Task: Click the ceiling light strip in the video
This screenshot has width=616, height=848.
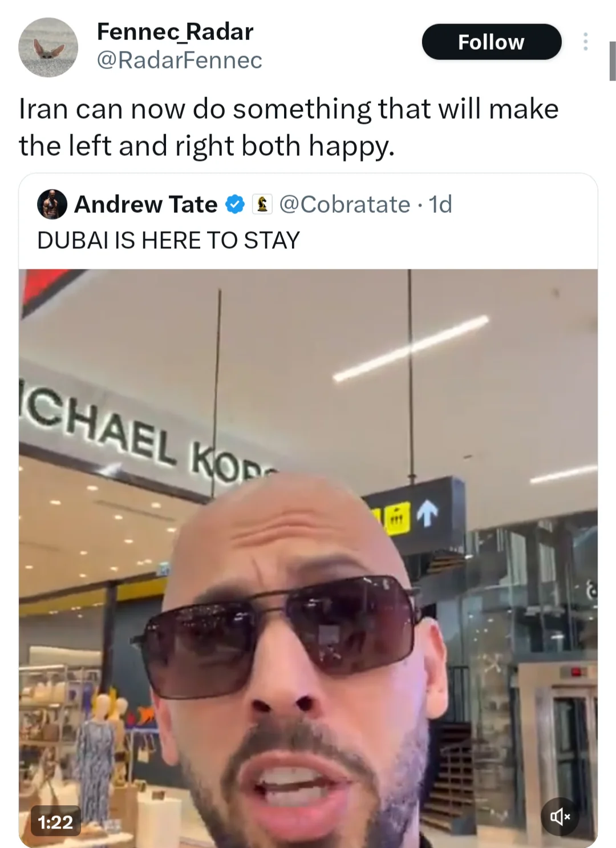Action: (x=411, y=348)
